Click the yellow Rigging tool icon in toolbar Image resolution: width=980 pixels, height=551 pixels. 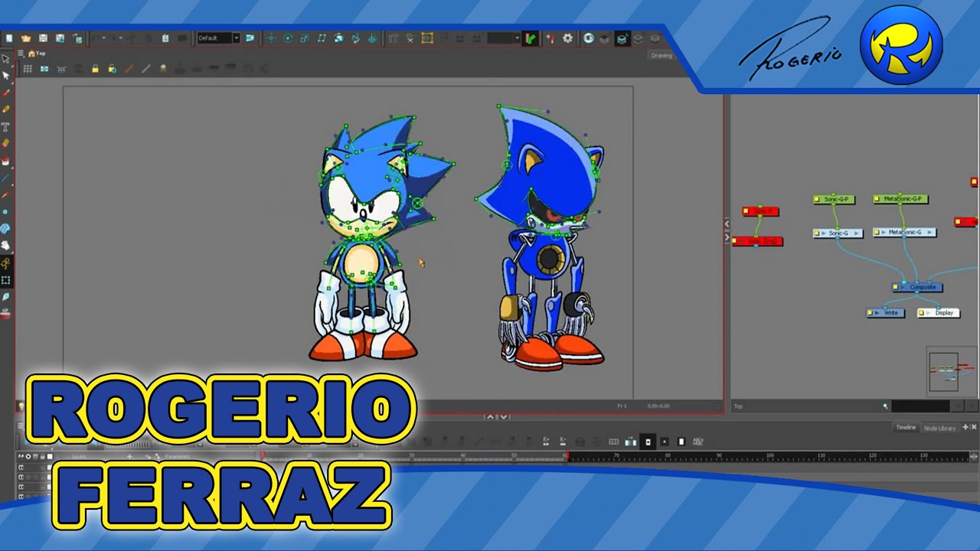point(427,37)
